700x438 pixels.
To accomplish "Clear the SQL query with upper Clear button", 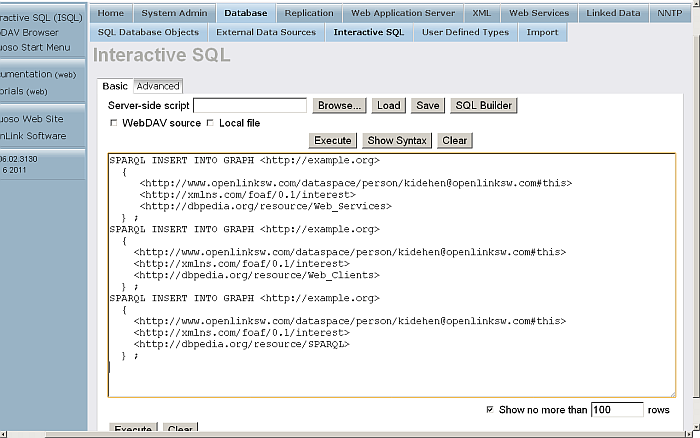I will click(455, 140).
